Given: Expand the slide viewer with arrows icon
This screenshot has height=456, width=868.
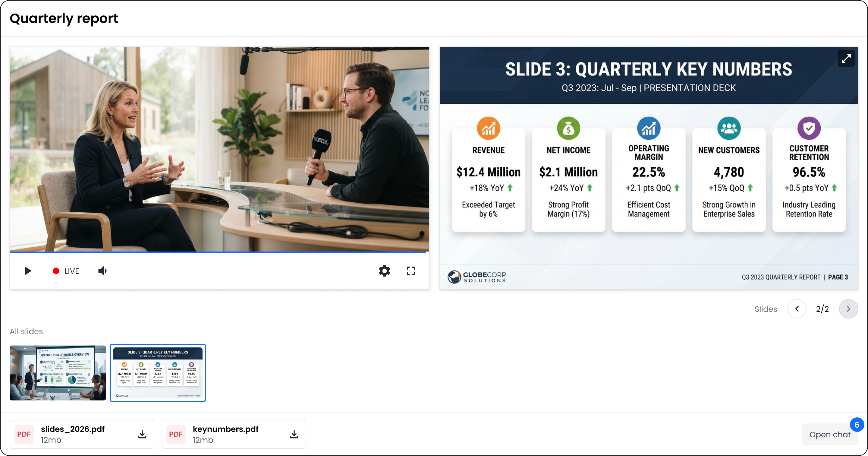Looking at the screenshot, I should [846, 59].
